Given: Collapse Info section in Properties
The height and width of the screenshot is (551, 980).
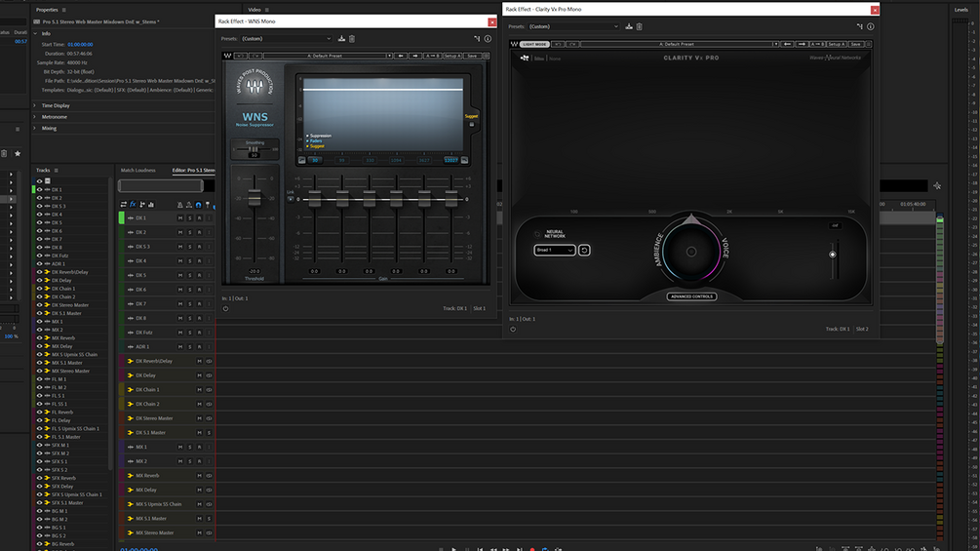Looking at the screenshot, I should coord(35,34).
